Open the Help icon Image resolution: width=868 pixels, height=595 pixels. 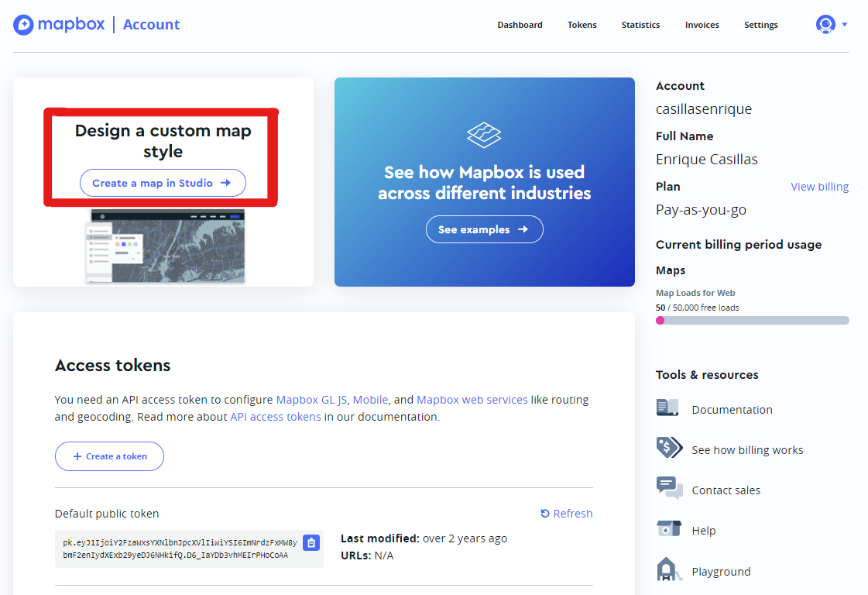(668, 530)
